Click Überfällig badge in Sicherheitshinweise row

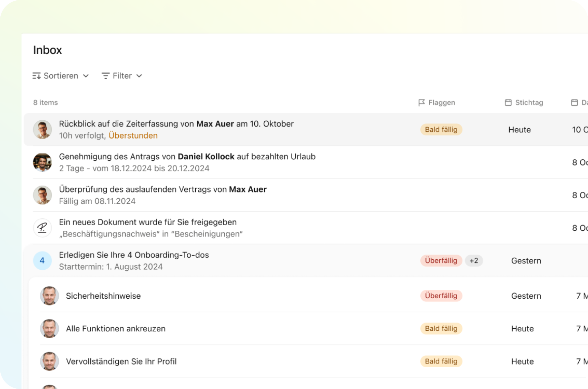pos(441,296)
